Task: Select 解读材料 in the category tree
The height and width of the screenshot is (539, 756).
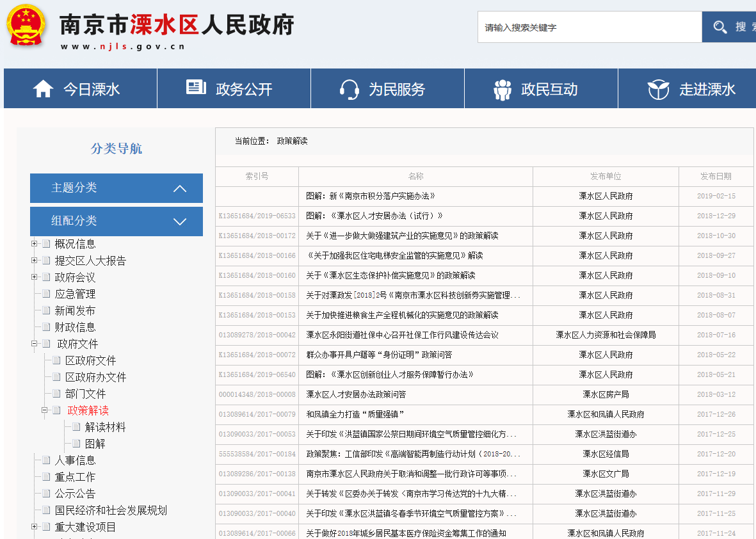Action: pos(105,427)
